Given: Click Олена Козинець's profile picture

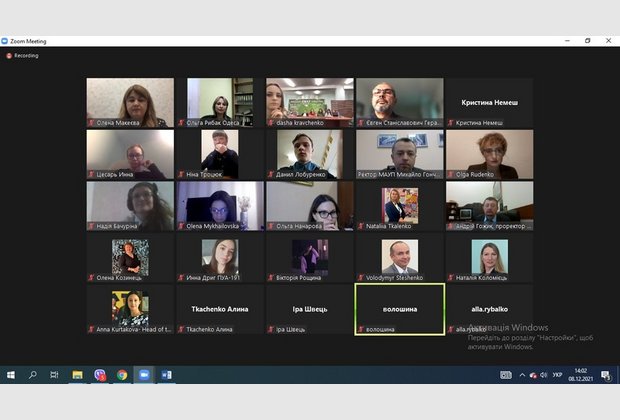Looking at the screenshot, I should [130, 257].
